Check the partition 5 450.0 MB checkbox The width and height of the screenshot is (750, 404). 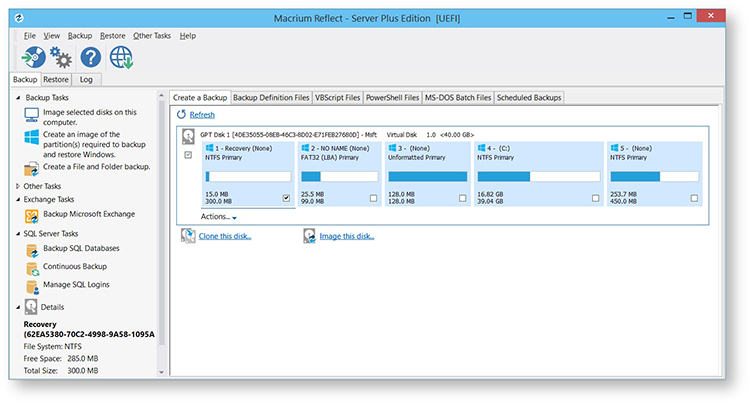[694, 198]
